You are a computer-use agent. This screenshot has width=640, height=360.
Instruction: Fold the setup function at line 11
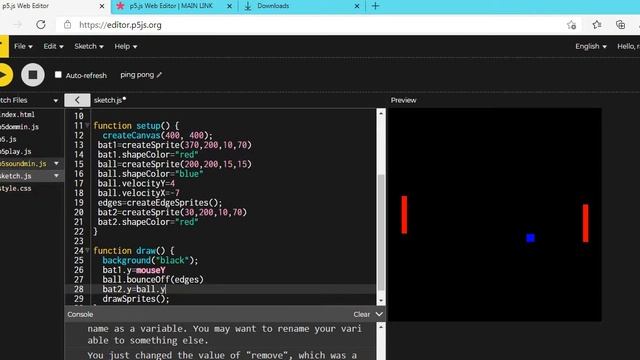(87, 125)
